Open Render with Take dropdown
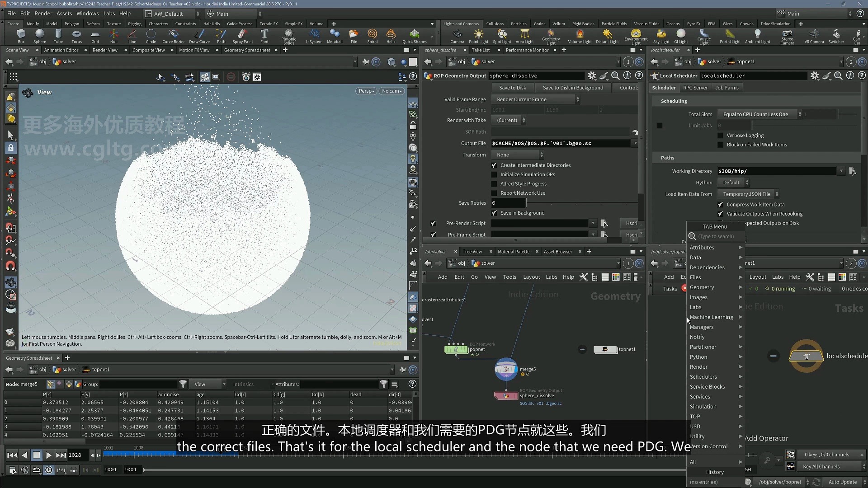 [x=509, y=120]
